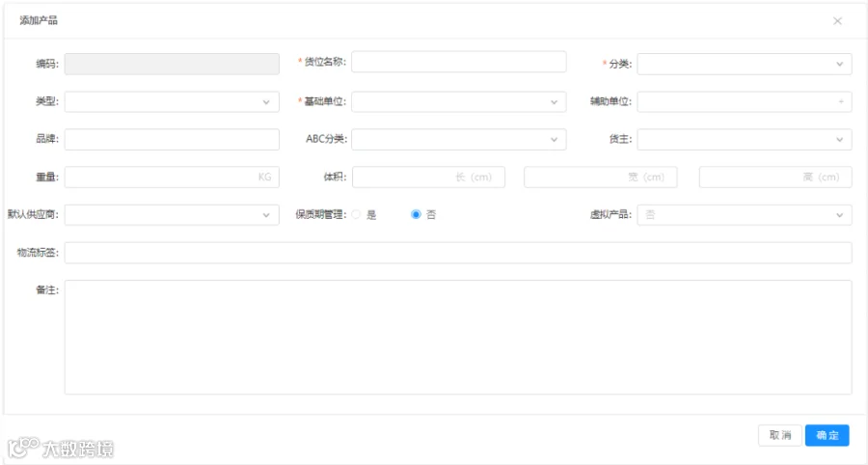Open the 货主 dropdown
Screen dimensions: 868x465
tap(744, 140)
